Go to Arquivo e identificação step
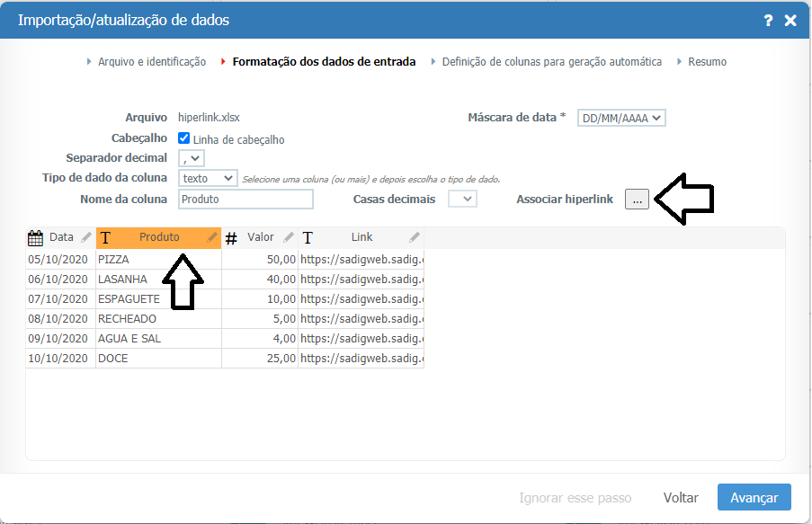This screenshot has width=812, height=524. pyautogui.click(x=151, y=62)
